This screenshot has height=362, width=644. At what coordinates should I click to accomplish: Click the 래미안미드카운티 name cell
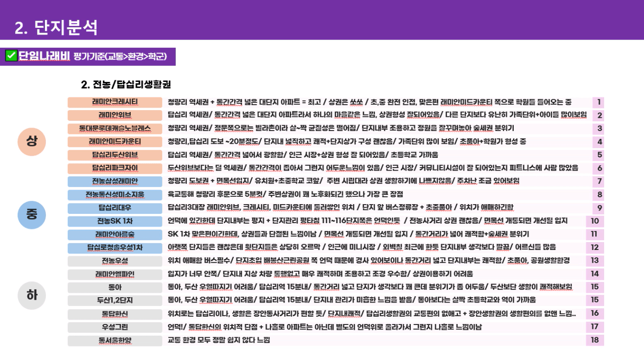click(x=115, y=142)
